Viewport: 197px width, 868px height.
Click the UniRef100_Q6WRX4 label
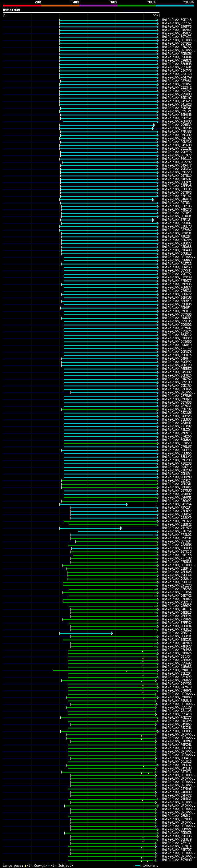tap(177, 816)
